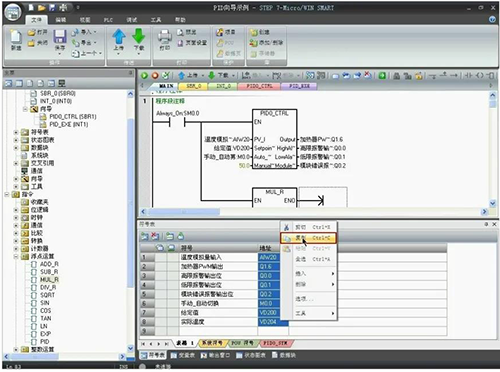The width and height of the screenshot is (500, 372).
Task: Click the round application menu button
Action: tap(12, 12)
